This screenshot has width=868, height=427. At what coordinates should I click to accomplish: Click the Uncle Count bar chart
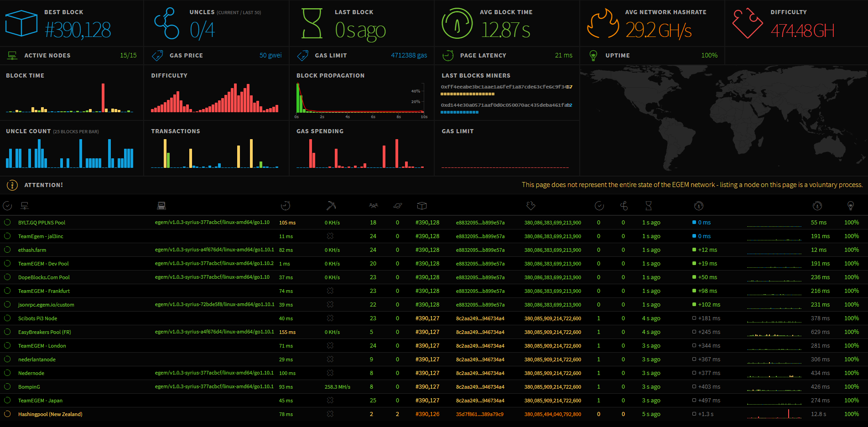pos(70,153)
